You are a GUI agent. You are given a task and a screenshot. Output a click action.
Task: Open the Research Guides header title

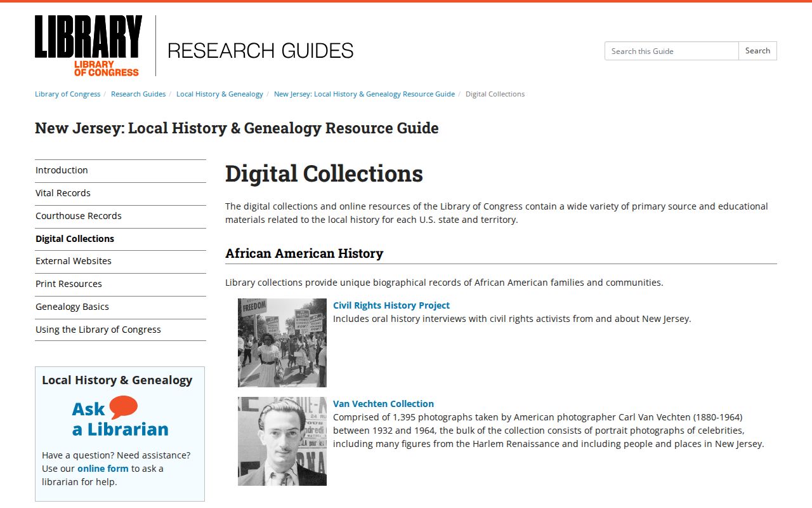tap(260, 51)
